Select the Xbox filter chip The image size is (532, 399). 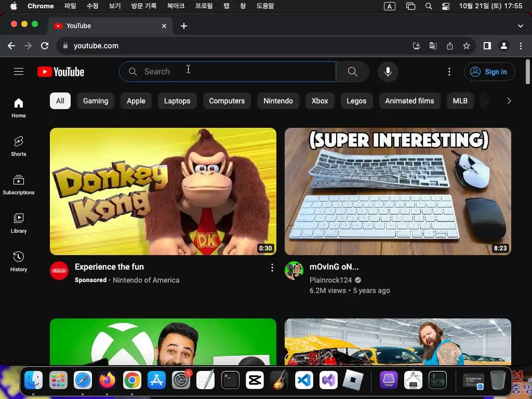coord(320,101)
